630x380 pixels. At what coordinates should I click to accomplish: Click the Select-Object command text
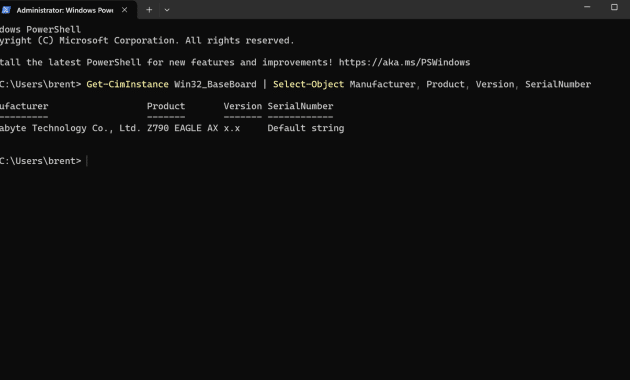(x=309, y=84)
